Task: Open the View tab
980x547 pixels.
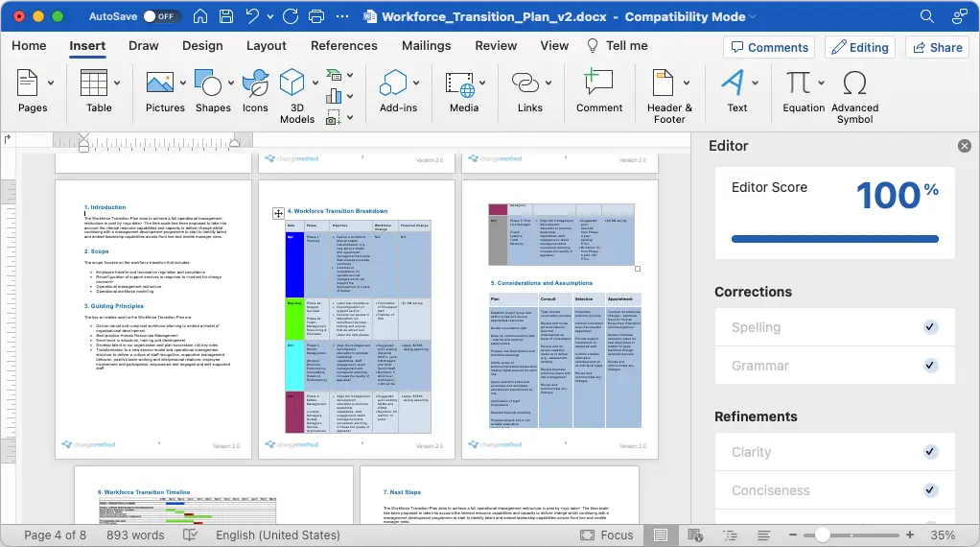Action: pyautogui.click(x=554, y=46)
